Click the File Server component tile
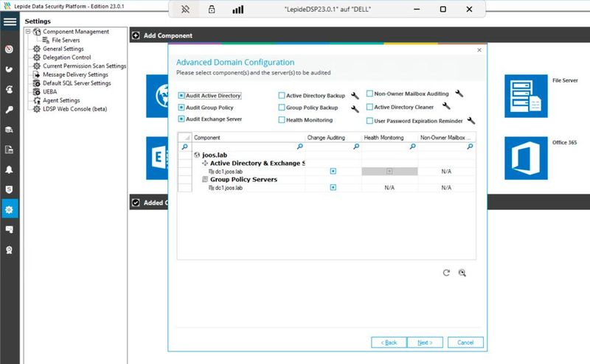 pos(526,96)
